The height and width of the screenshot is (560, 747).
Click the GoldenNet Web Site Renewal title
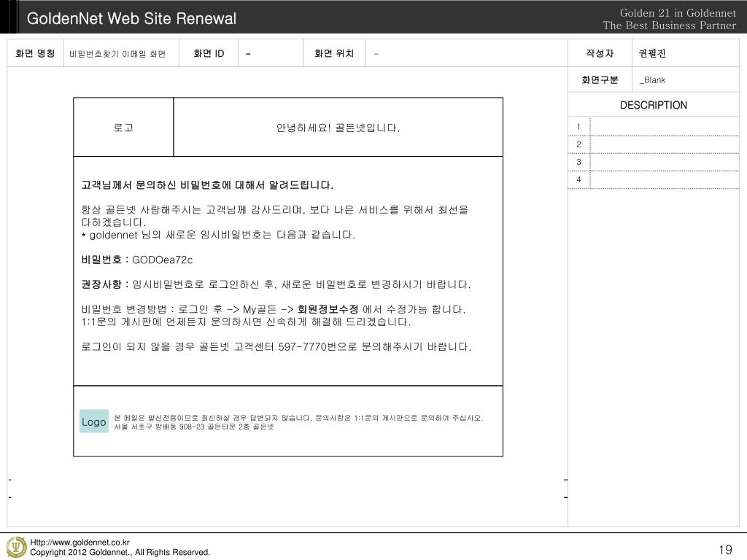pyautogui.click(x=131, y=18)
